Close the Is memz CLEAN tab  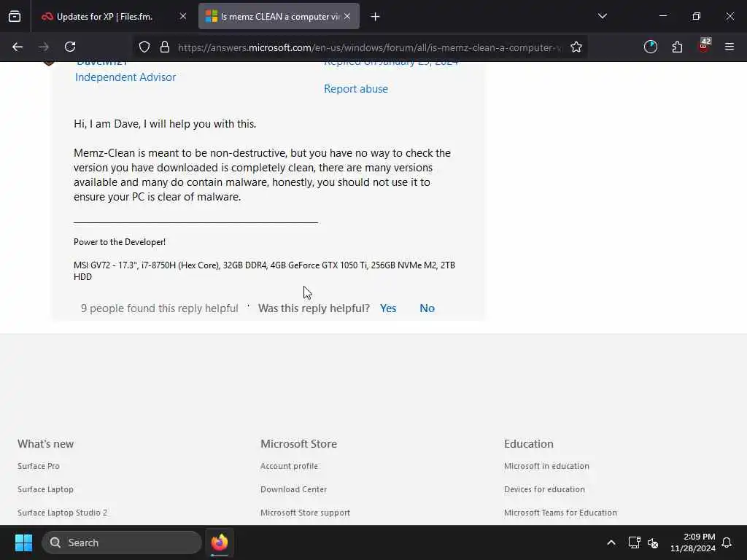347,17
